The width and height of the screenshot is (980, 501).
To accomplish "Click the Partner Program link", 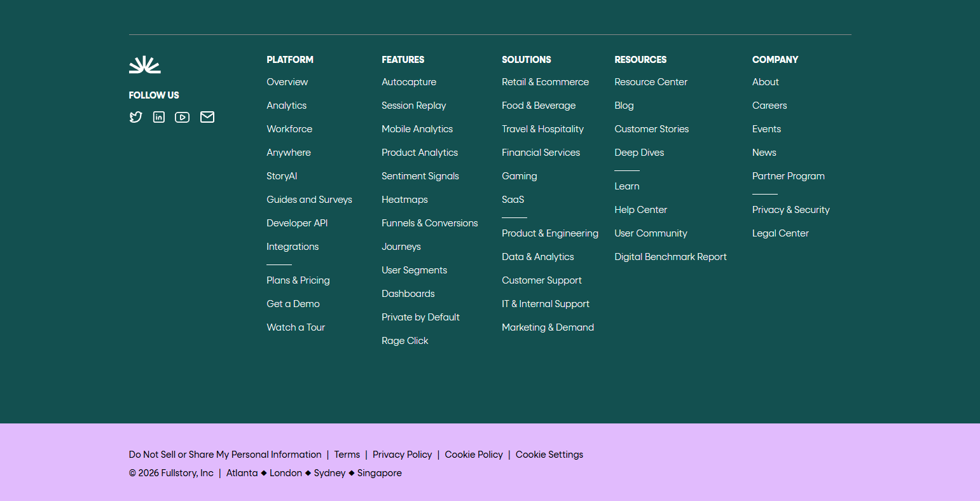I will pos(788,176).
